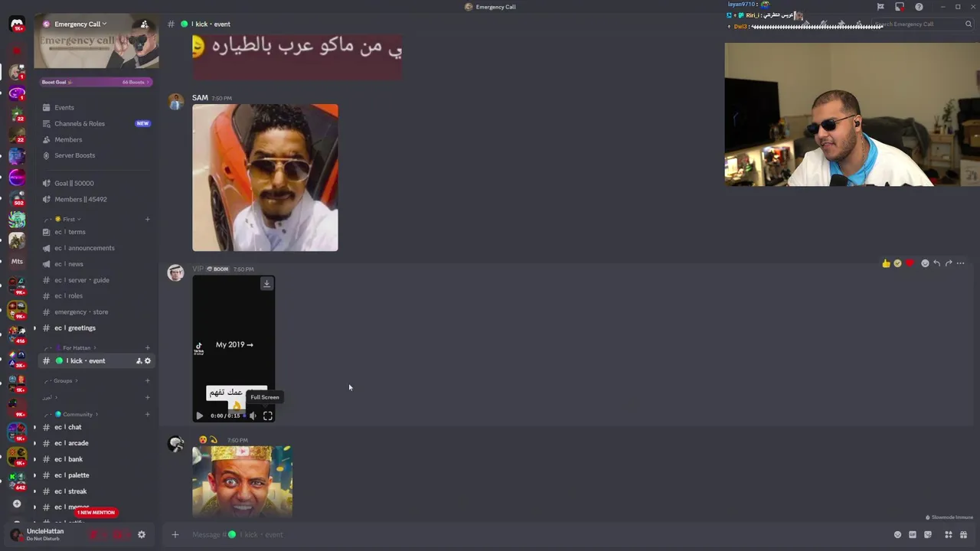Screen dimensions: 980x551
Task: Open ec | chat channel
Action: pyautogui.click(x=96, y=427)
